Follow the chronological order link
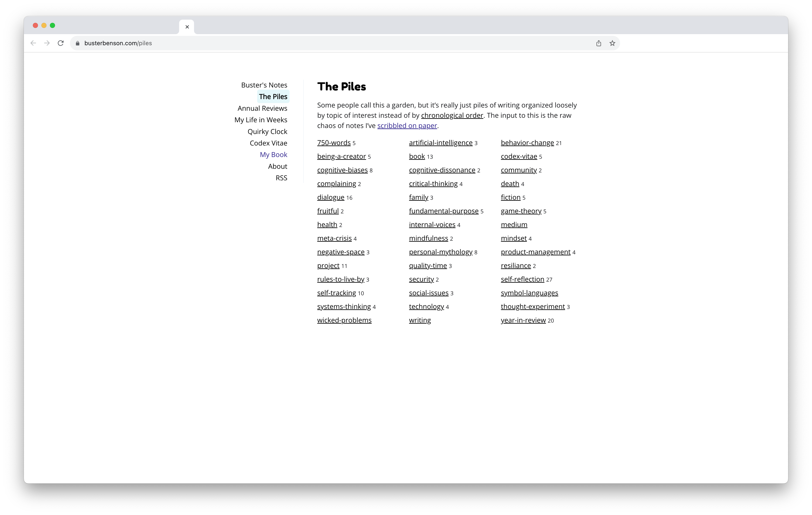 coord(452,115)
